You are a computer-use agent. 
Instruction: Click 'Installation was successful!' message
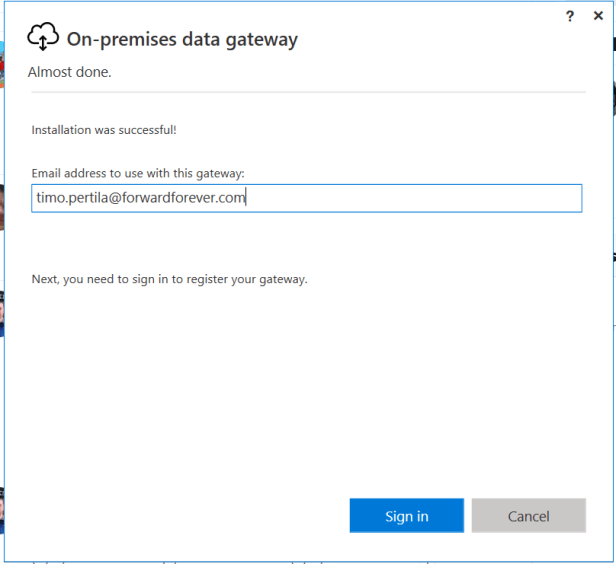[104, 130]
